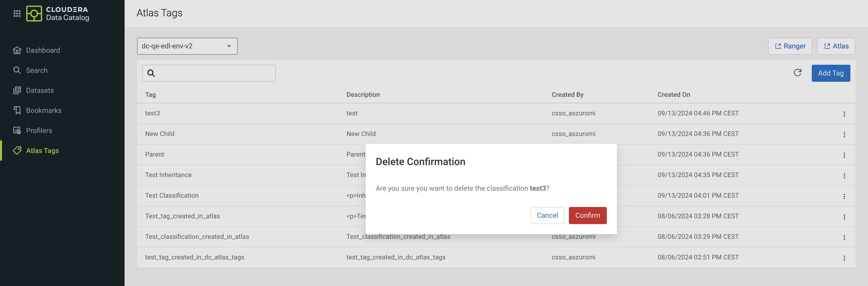Click the Profilers icon
The height and width of the screenshot is (286, 868).
coord(17,130)
